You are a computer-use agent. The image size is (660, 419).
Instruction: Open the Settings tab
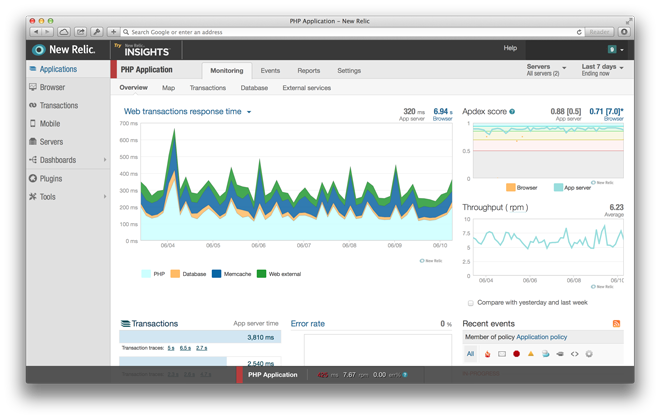(349, 70)
